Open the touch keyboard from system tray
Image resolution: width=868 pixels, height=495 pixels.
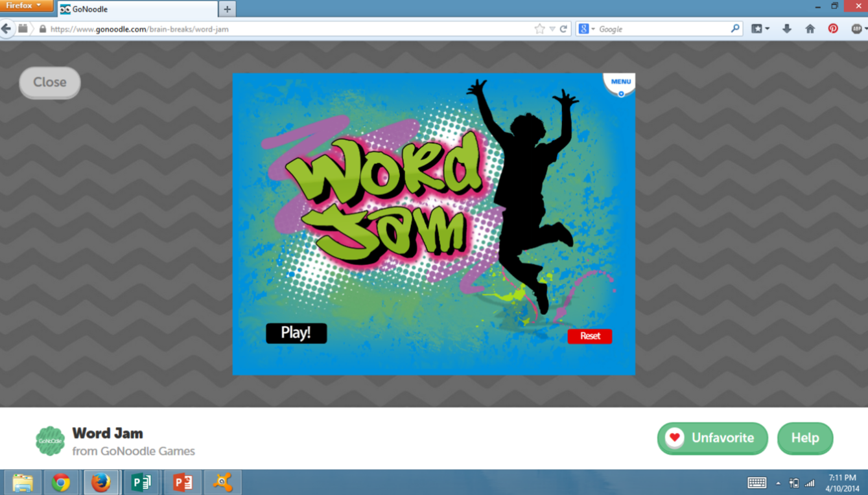click(x=757, y=482)
